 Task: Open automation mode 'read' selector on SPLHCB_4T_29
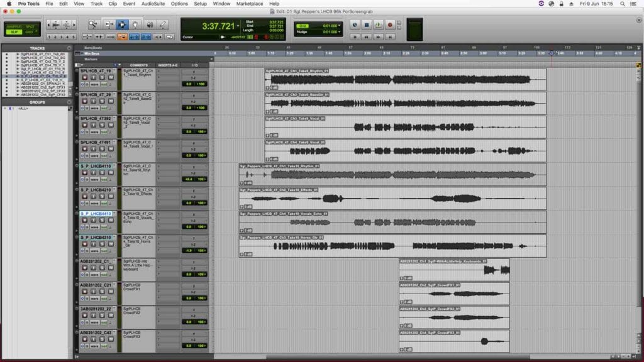pos(104,108)
